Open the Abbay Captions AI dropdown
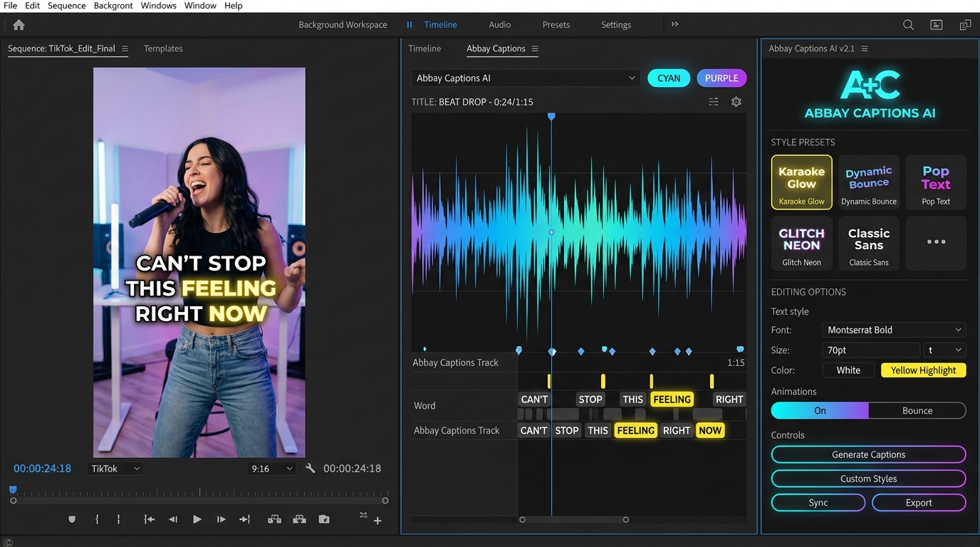 (x=526, y=78)
